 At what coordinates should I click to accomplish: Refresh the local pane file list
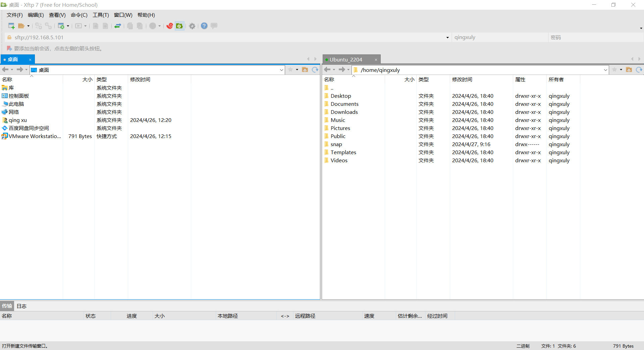315,70
